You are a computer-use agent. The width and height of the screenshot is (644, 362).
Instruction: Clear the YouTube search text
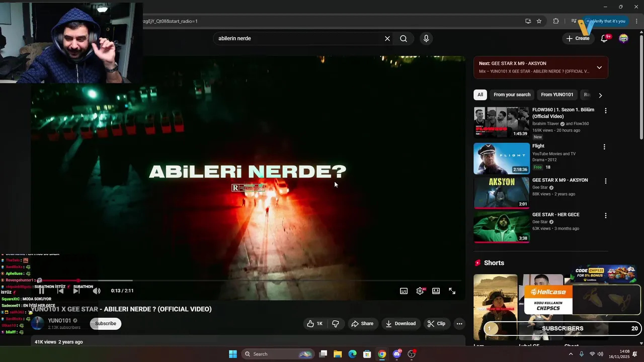[387, 39]
